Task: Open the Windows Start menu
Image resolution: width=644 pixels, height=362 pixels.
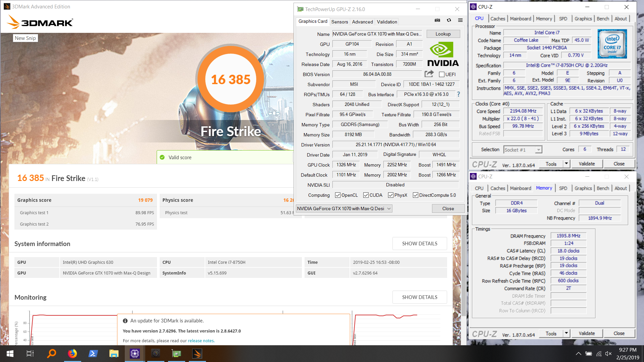Action: click(x=10, y=354)
